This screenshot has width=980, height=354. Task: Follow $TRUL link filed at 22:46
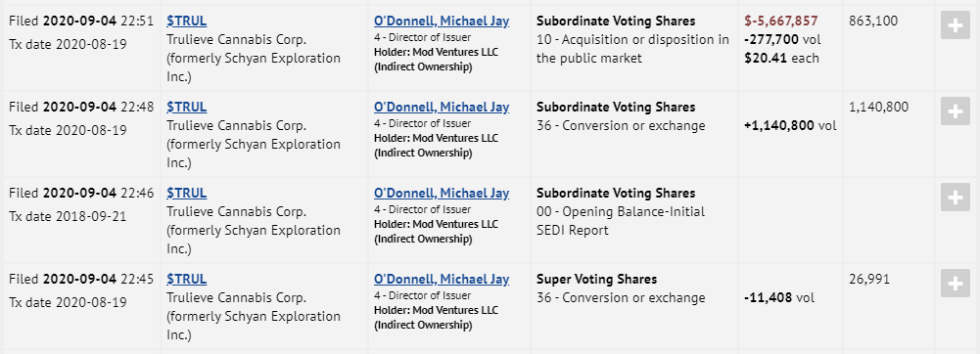pyautogui.click(x=186, y=193)
